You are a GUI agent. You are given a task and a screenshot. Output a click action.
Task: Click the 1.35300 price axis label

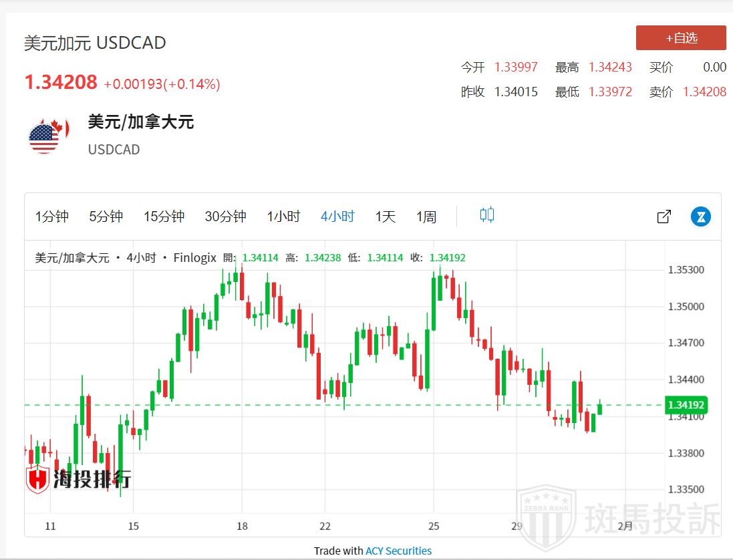point(685,270)
